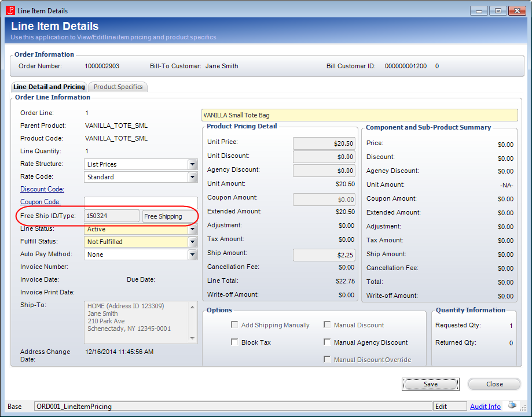Click the Save button
The image size is (532, 417).
click(x=431, y=384)
